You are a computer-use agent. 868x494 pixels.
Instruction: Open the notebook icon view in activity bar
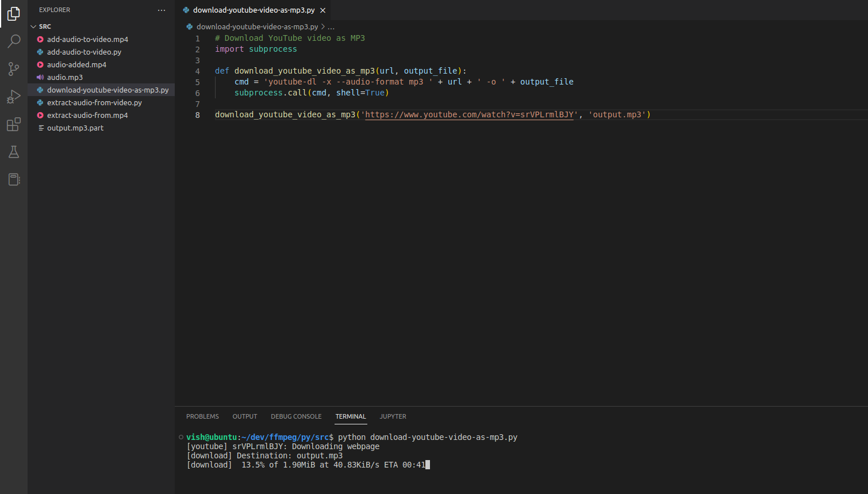coord(14,179)
